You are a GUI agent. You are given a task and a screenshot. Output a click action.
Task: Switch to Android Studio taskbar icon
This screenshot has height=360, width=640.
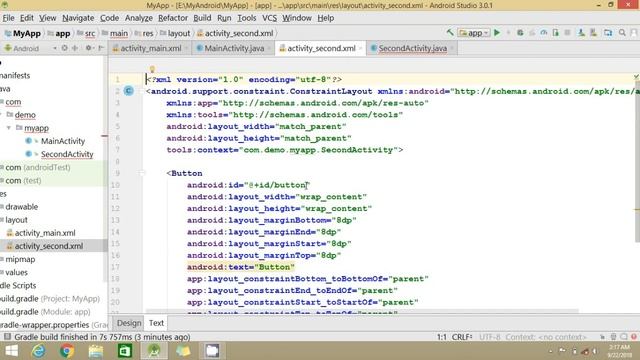pos(154,351)
